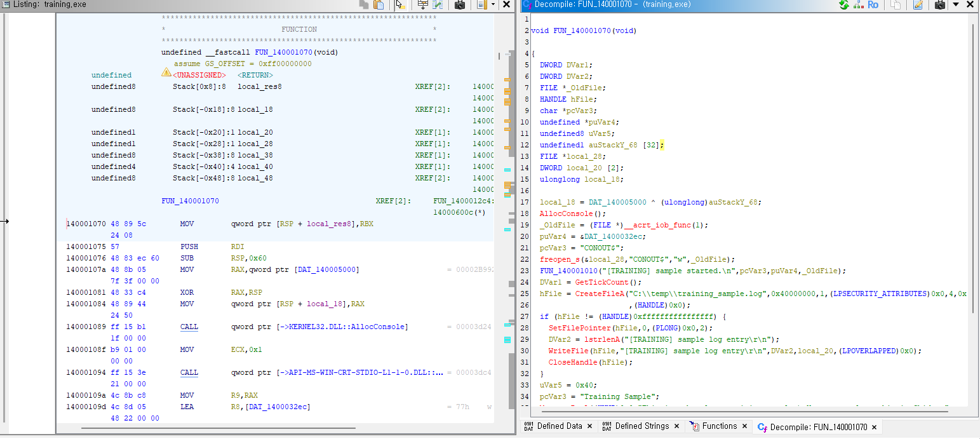Take a snapshot of the Decompile window

pos(940,5)
